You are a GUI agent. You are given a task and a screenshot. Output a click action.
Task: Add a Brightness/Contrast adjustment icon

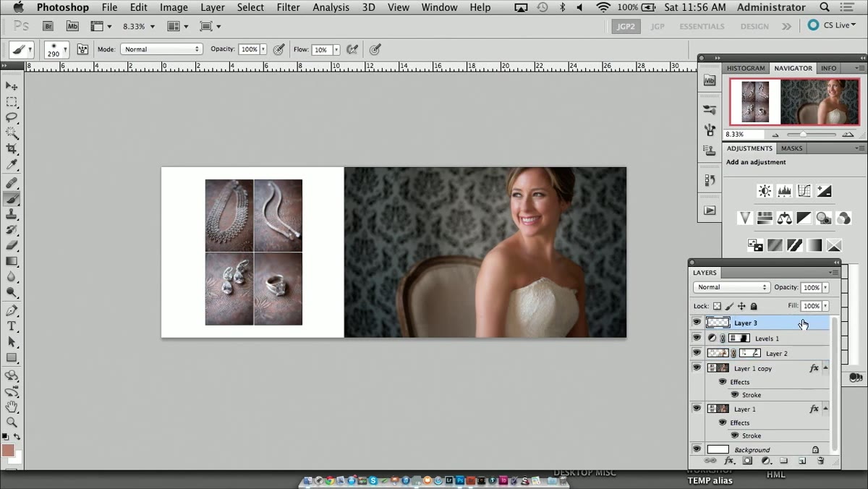tap(765, 191)
